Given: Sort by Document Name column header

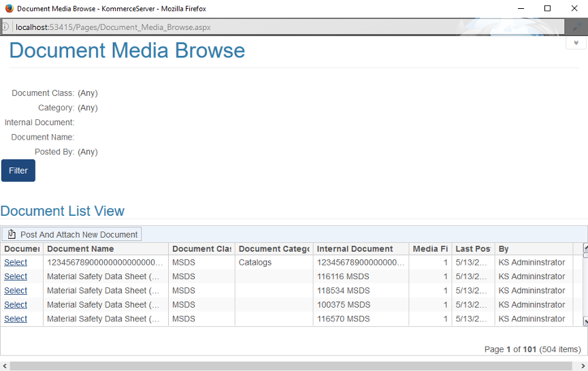Looking at the screenshot, I should [x=80, y=249].
